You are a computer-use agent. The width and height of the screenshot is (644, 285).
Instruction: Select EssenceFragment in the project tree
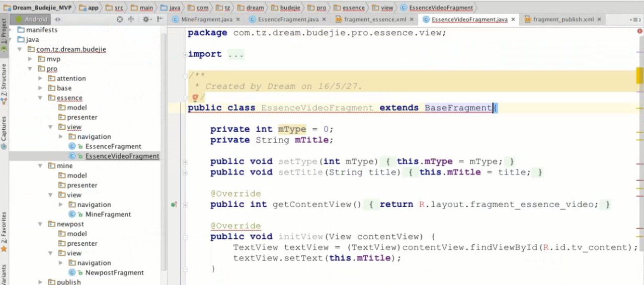click(113, 146)
